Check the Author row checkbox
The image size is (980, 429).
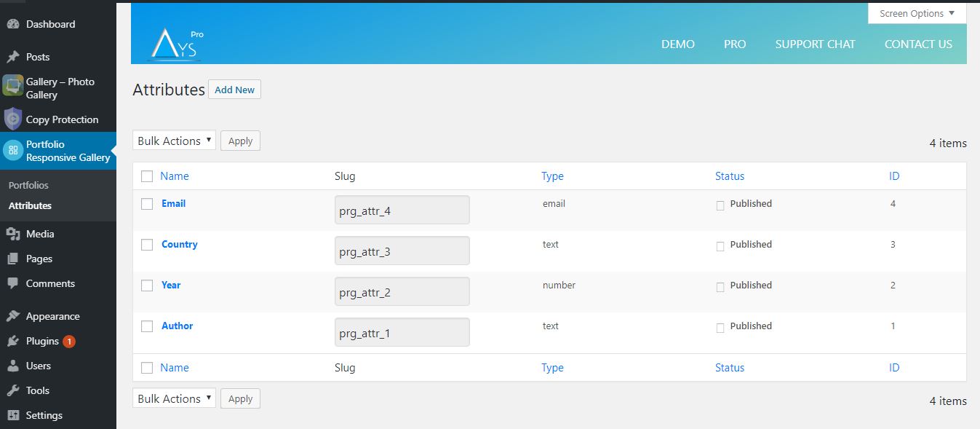(x=147, y=326)
